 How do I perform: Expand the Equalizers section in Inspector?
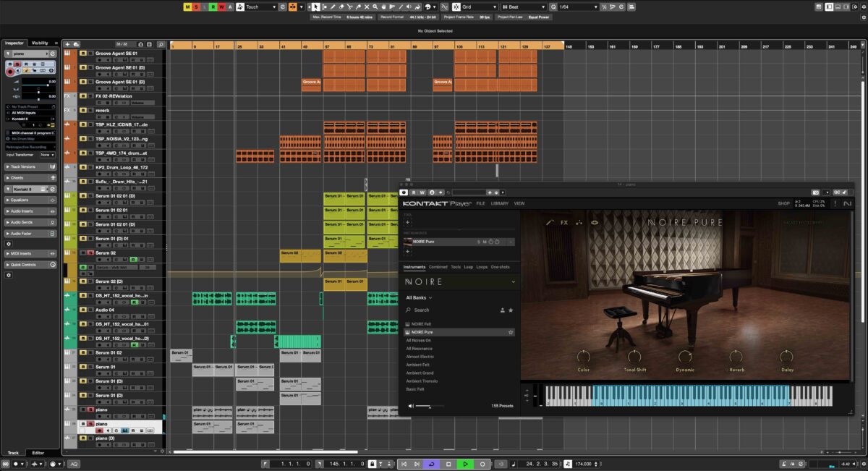[x=31, y=200]
